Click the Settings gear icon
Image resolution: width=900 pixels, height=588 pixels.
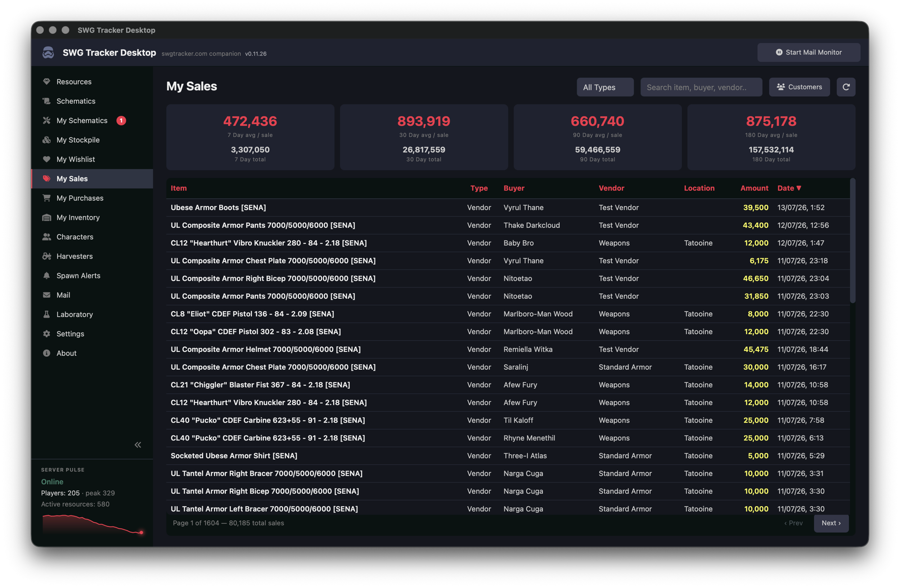(x=46, y=333)
